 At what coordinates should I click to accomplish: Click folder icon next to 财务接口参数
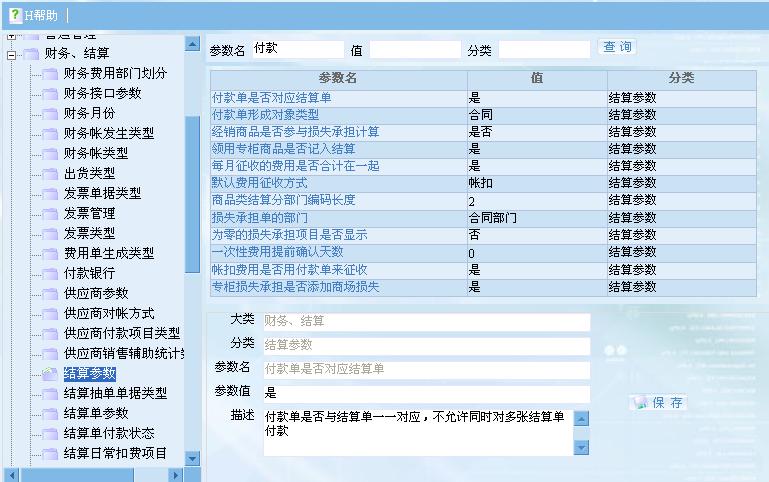[50, 94]
